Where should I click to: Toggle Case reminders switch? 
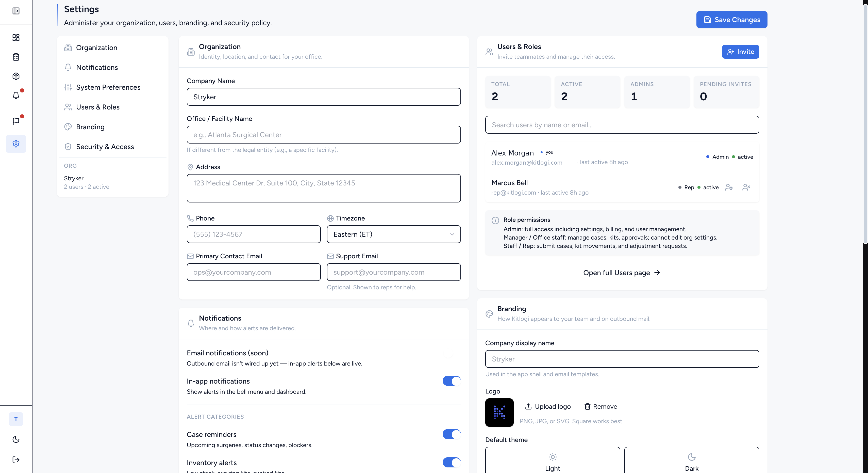click(x=452, y=434)
